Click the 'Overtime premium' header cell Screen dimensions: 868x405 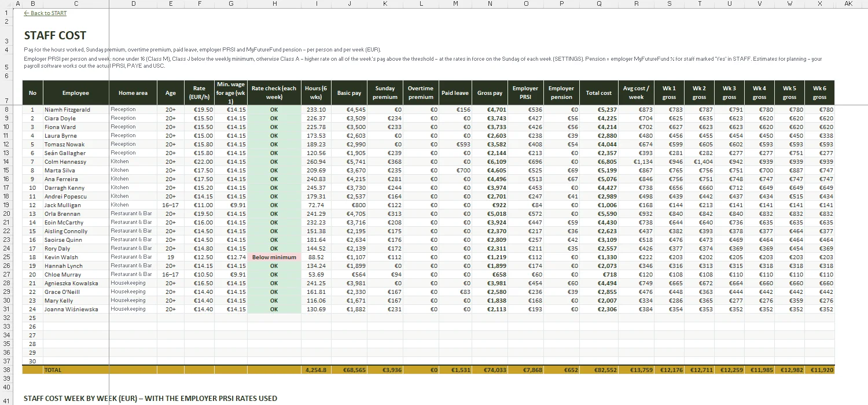pyautogui.click(x=421, y=93)
